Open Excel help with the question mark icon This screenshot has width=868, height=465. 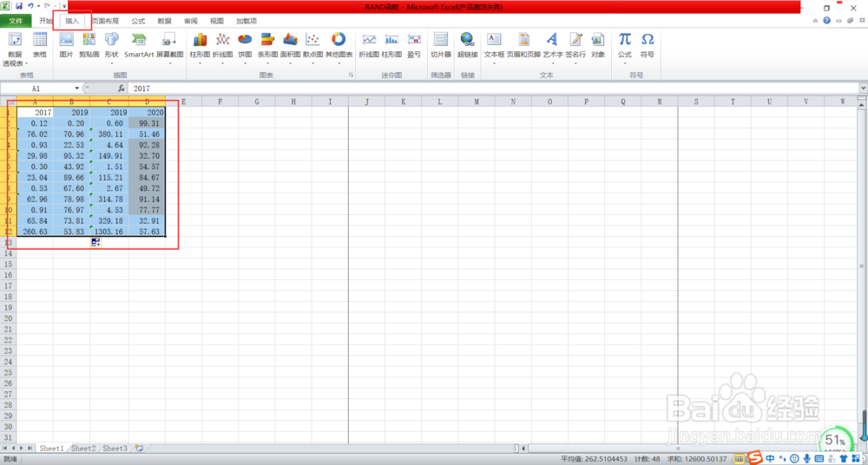(x=826, y=21)
